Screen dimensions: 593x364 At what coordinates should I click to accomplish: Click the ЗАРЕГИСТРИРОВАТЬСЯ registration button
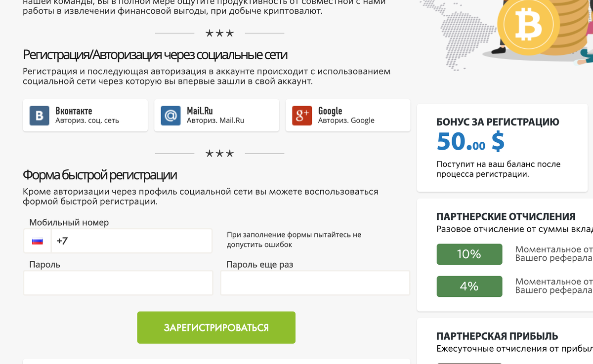click(x=216, y=327)
